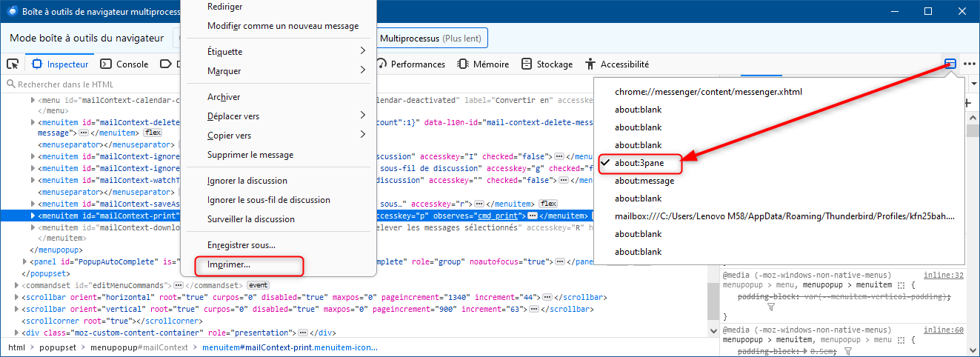Open the Stockage panel
The width and height of the screenshot is (980, 357).
point(547,64)
